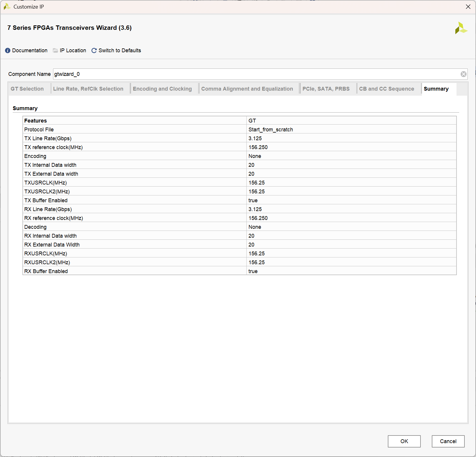
Task: Click the wizard title text
Action: [x=69, y=28]
